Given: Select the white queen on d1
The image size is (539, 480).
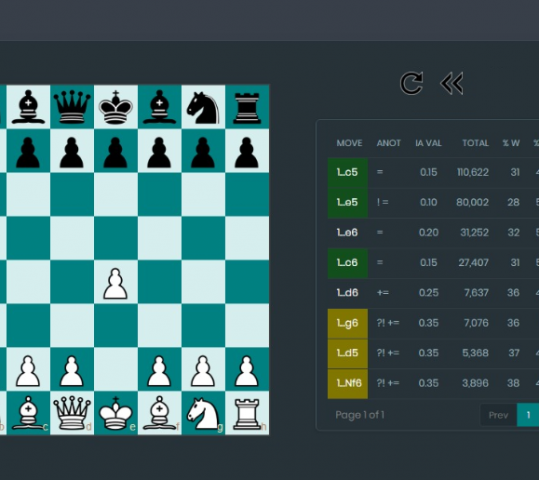Looking at the screenshot, I should [72, 413].
